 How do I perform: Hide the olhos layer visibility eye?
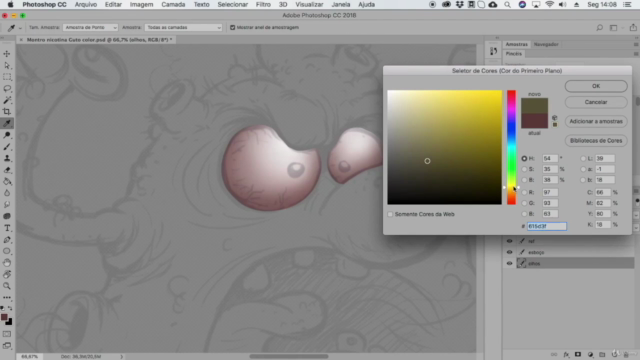click(509, 263)
